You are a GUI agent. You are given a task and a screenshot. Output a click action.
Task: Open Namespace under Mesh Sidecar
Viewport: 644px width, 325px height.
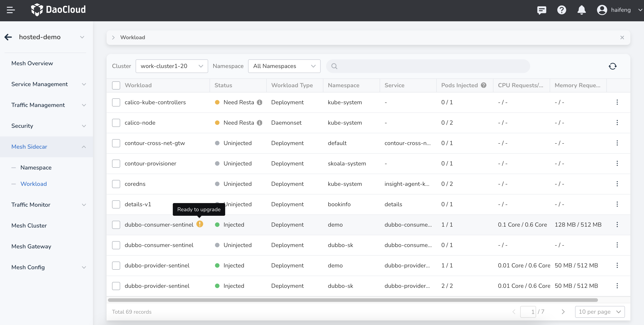36,168
